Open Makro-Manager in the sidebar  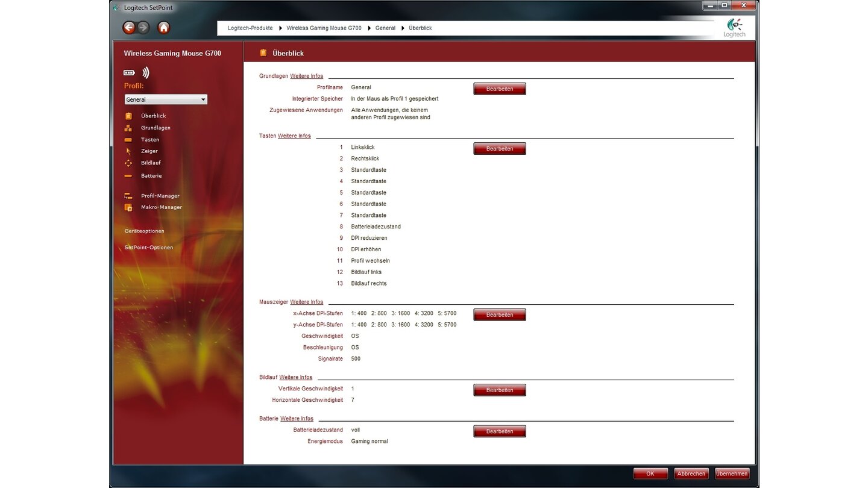162,207
